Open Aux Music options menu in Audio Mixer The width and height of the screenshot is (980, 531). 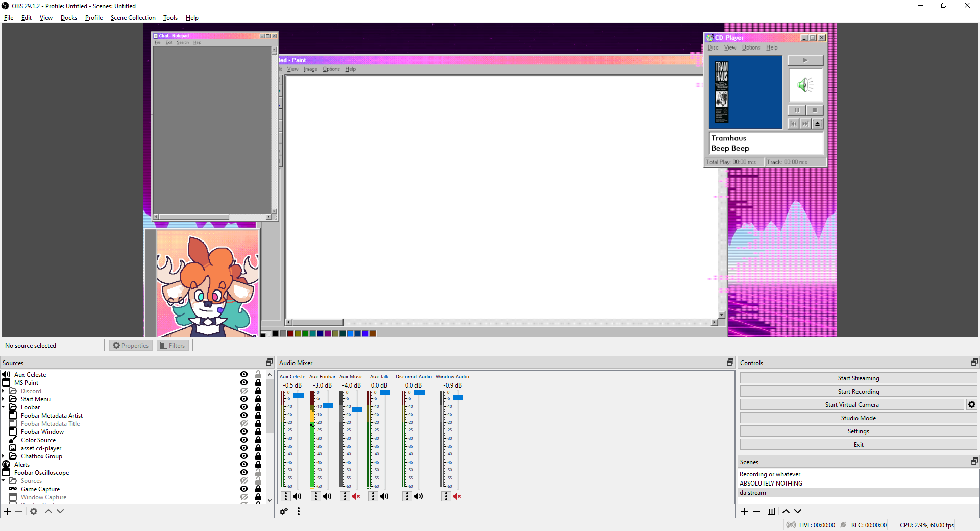pos(344,496)
